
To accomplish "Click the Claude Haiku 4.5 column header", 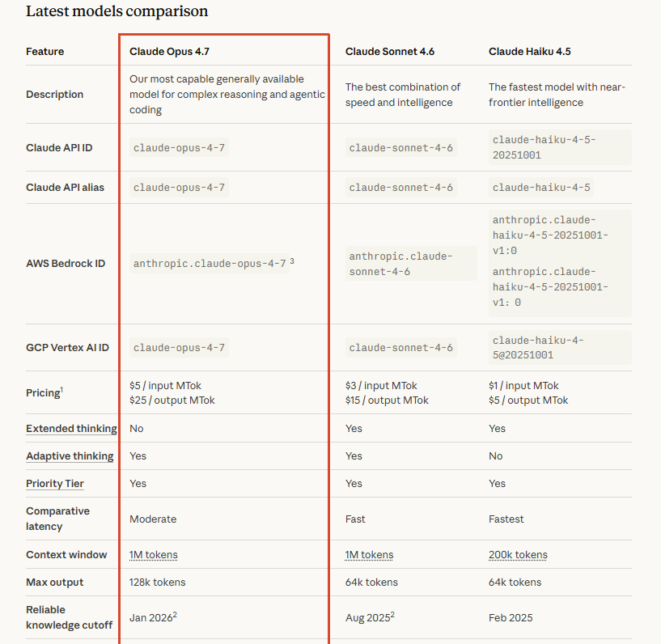I will (530, 52).
